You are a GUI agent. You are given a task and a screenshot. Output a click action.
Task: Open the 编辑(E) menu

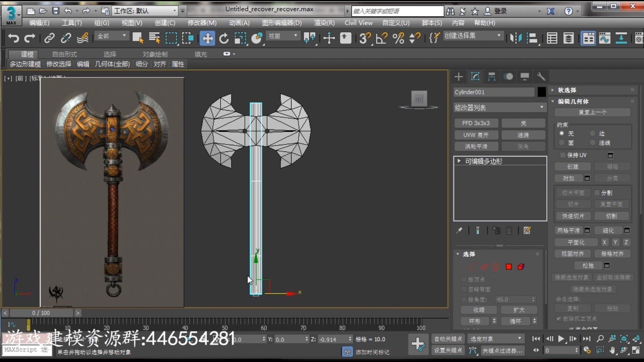coord(39,23)
